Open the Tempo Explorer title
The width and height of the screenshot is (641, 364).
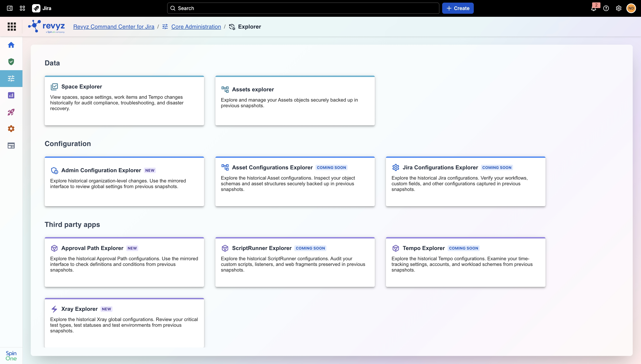pos(424,248)
